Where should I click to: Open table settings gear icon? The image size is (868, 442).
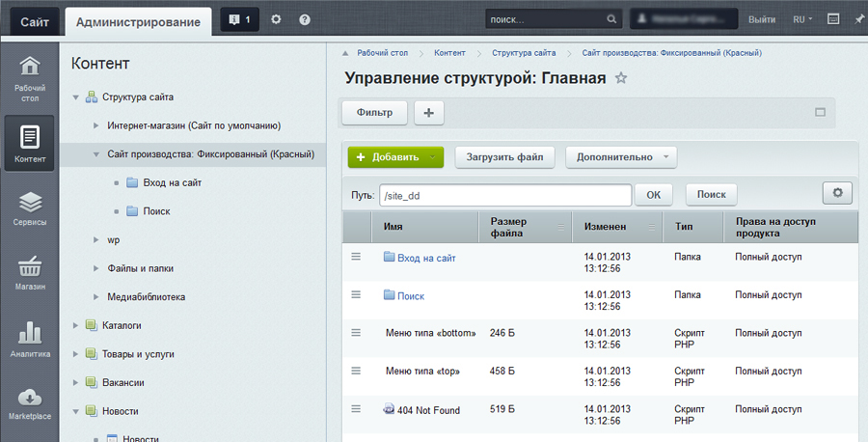tap(837, 193)
